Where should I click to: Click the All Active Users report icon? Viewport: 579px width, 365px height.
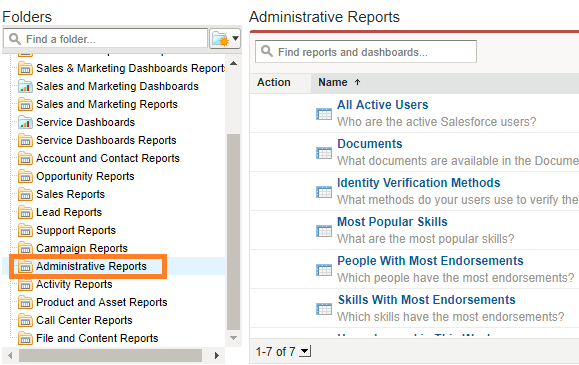324,114
